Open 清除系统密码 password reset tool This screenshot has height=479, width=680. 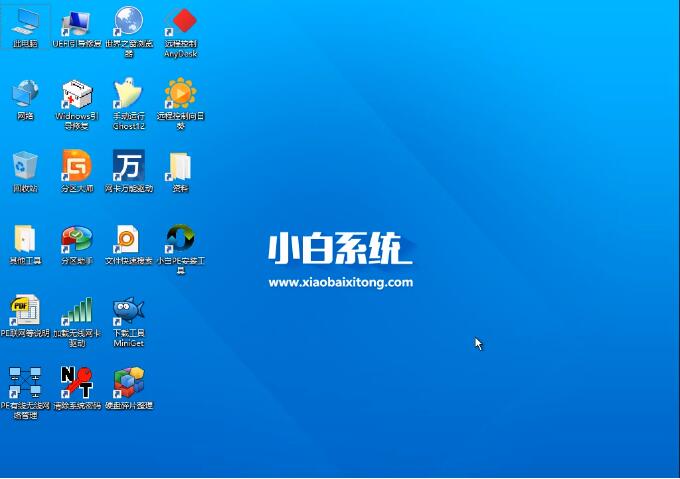point(76,382)
